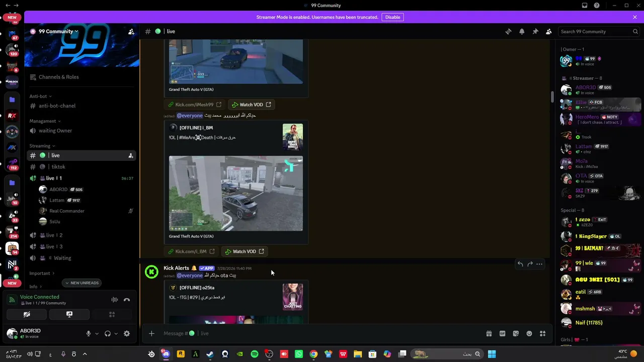Turn on camera in voice panel
Screen dimensions: 644x362
pos(27,314)
